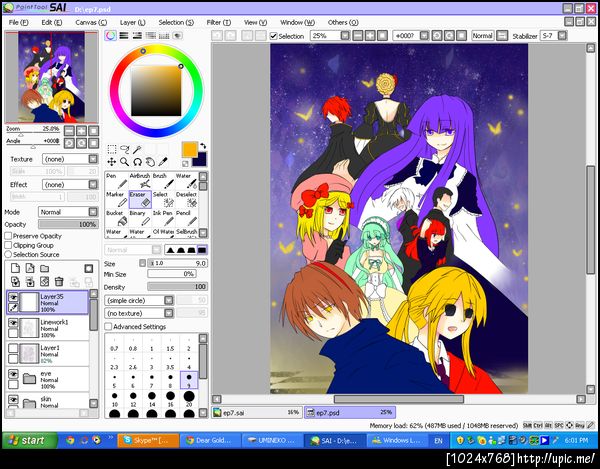Screen dimensions: 600x469
Task: Select the Hand pan tool
Action: (x=150, y=162)
